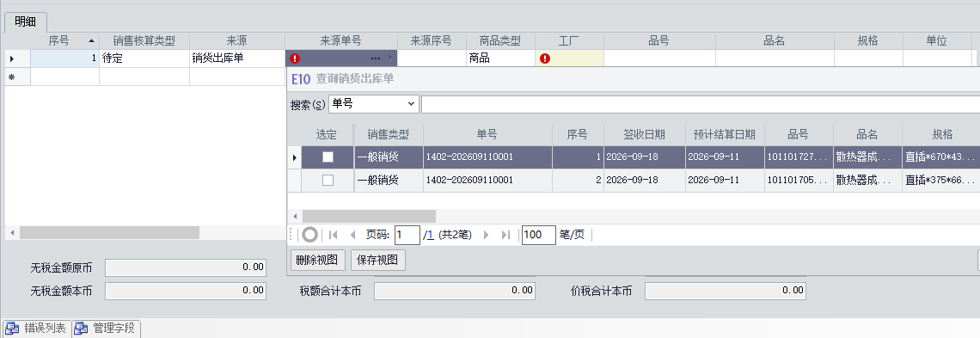Click 品号 101101727... cell in first result

[x=798, y=157]
